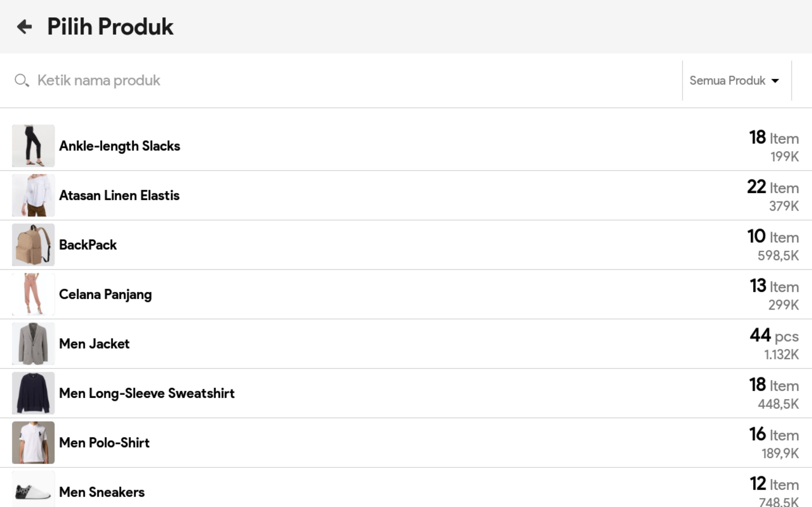Select the Men Sneakers thumbnail
The image size is (812, 507).
pyautogui.click(x=33, y=490)
